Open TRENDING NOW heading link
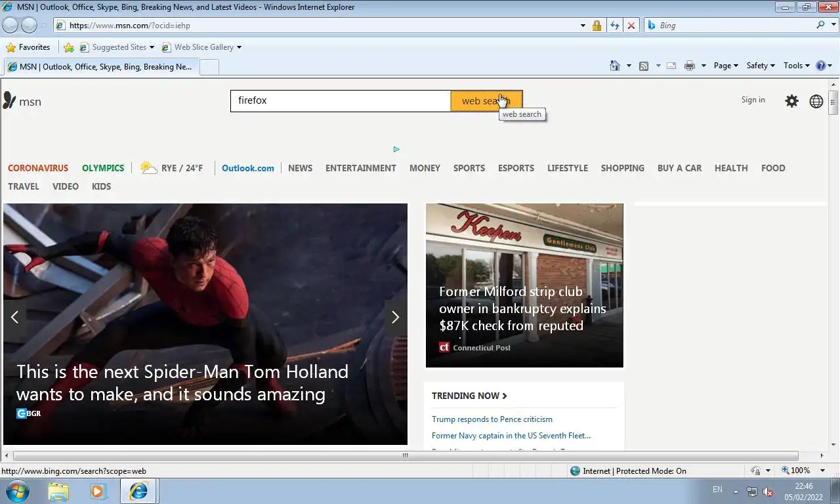840x504 pixels. 469,396
